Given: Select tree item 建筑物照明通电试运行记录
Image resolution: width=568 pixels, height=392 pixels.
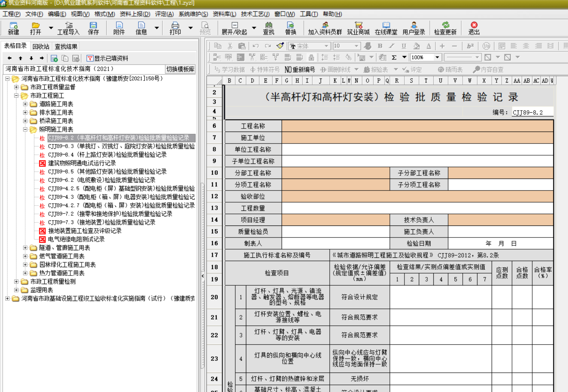Looking at the screenshot, I should [82, 163].
